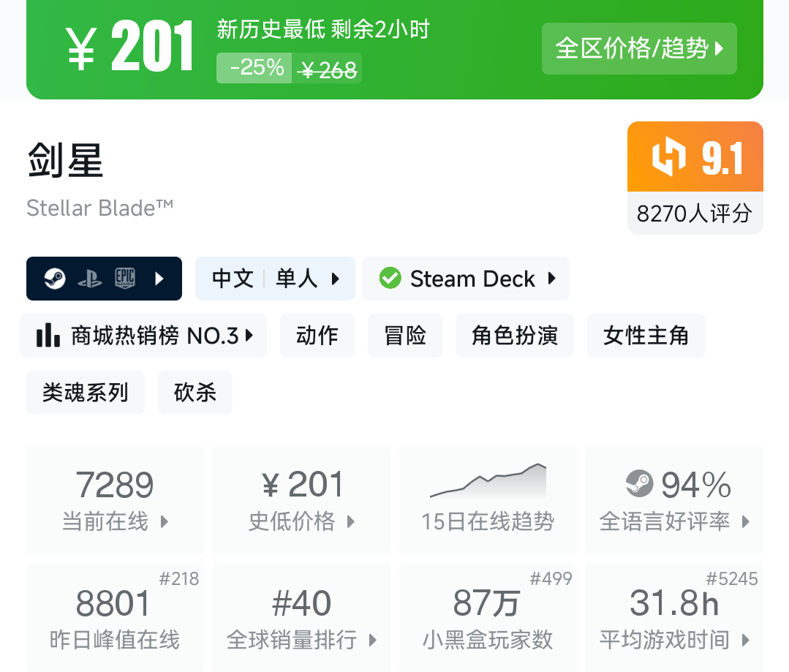The width and height of the screenshot is (789, 672).
Task: Open the 8270人评分 ratings
Action: pyautogui.click(x=694, y=214)
